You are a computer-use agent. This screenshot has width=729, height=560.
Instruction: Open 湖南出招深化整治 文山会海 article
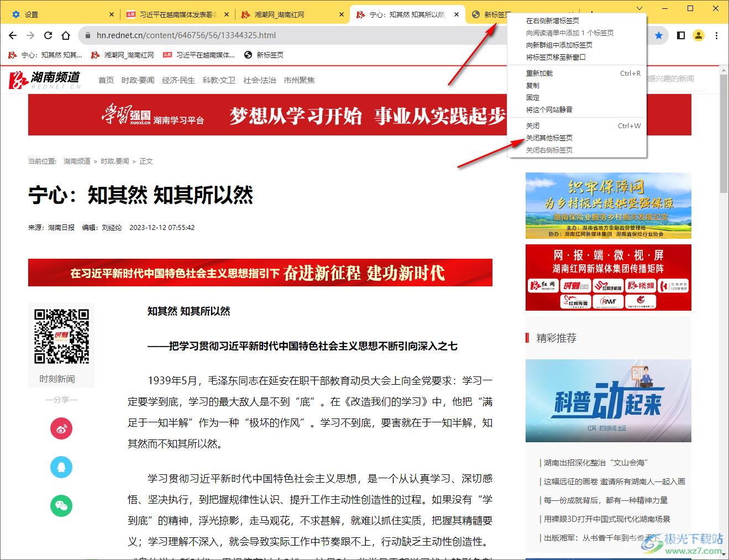595,463
